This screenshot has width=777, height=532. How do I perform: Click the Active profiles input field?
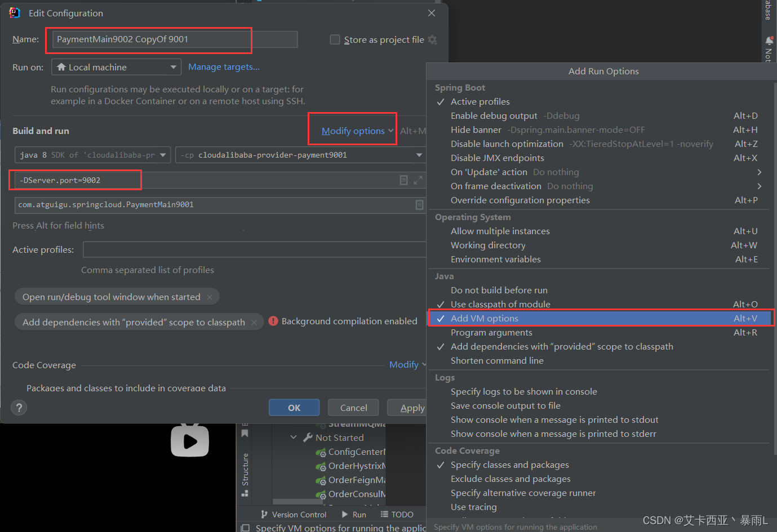[x=254, y=249]
